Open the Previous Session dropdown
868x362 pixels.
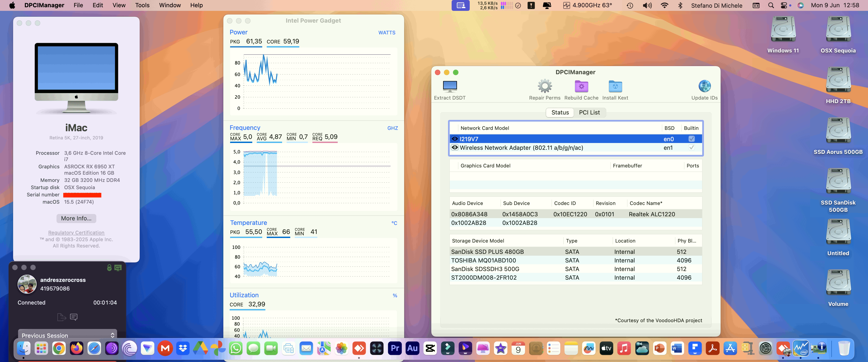[67, 335]
